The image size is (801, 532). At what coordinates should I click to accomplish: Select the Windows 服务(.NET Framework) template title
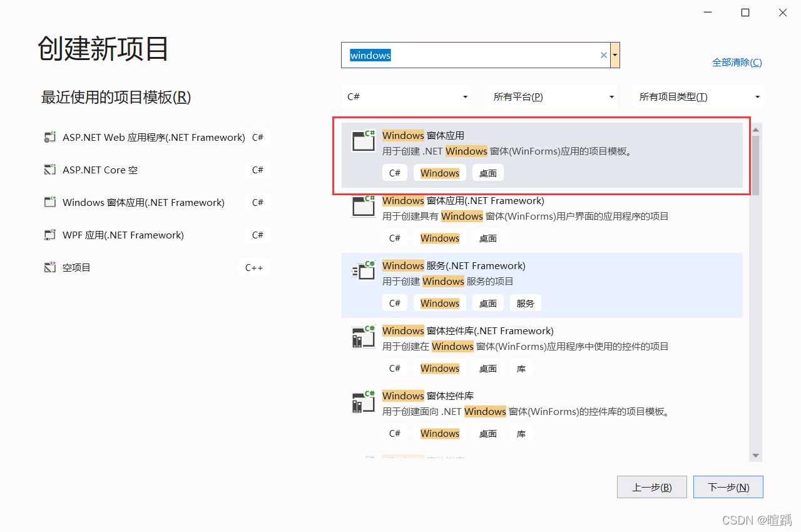point(454,265)
